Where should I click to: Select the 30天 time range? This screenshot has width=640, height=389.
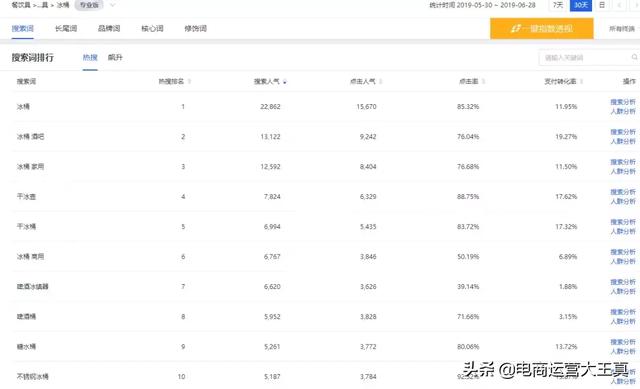(x=581, y=5)
